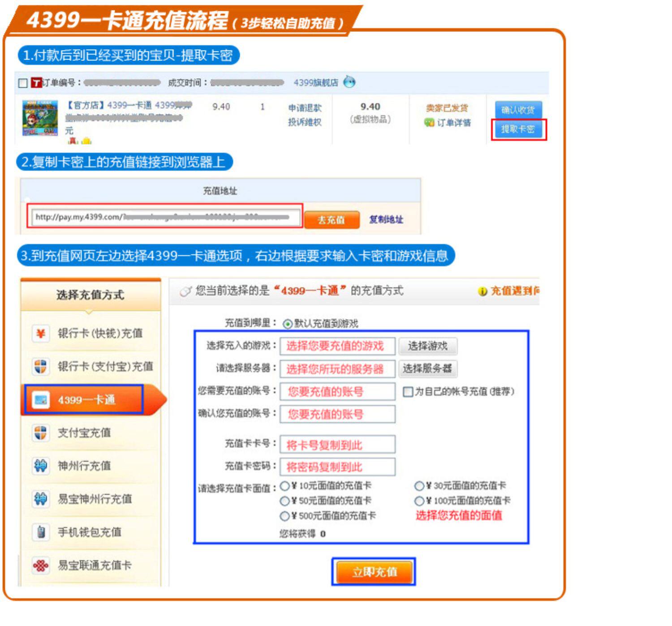
Task: Click the icon next to 易宝神州行充值
Action: (40, 499)
